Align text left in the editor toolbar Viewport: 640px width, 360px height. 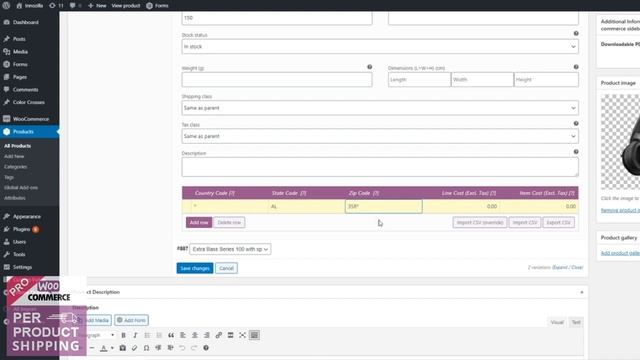pos(183,335)
